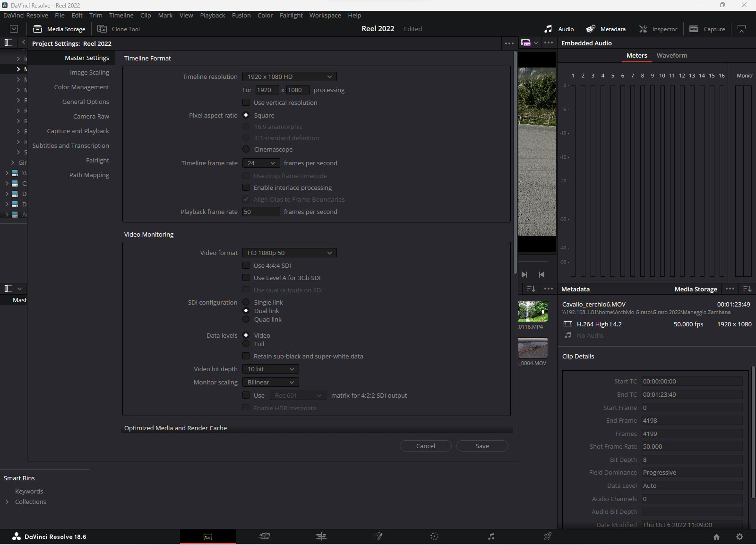Toggle the media pool sidebar layout icon

[8, 289]
